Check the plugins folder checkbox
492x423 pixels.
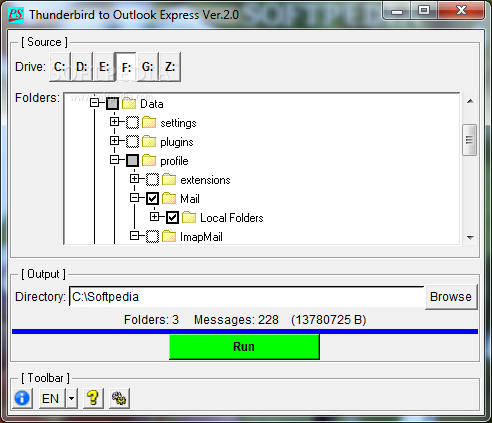pos(132,142)
